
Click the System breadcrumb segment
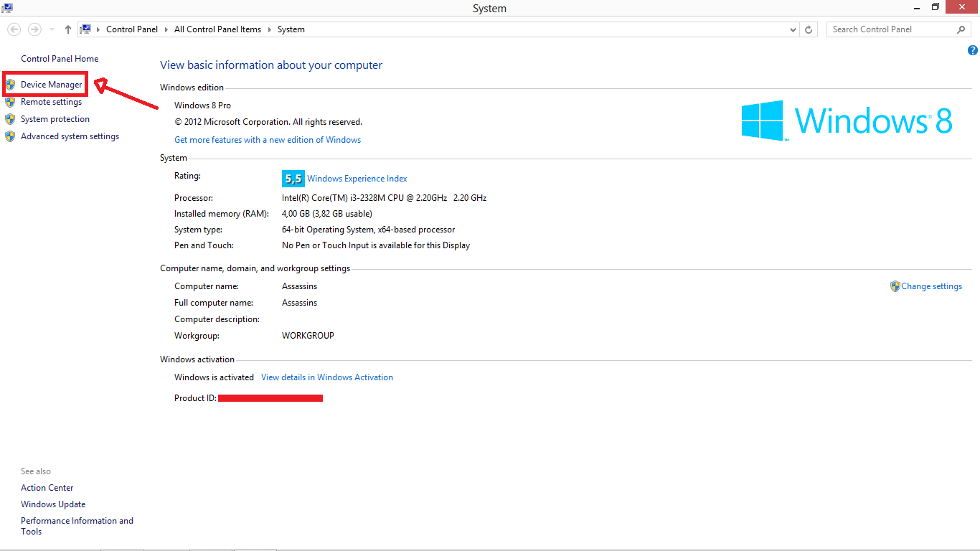[291, 29]
